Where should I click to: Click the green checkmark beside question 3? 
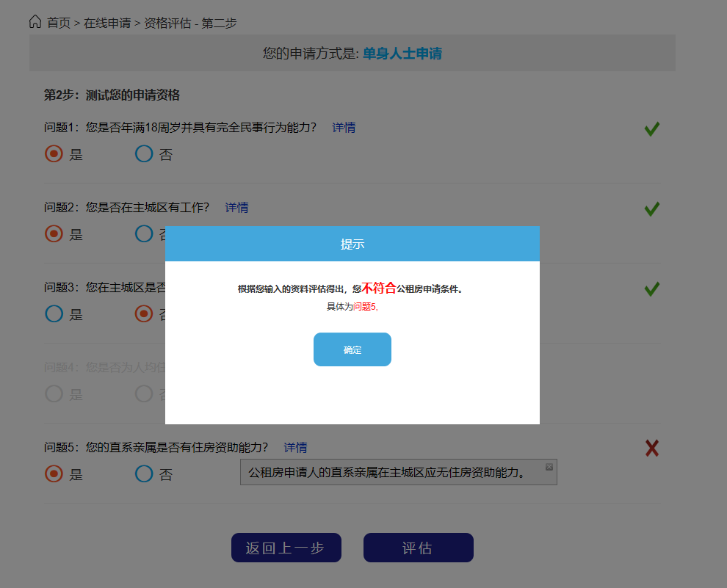tap(651, 288)
